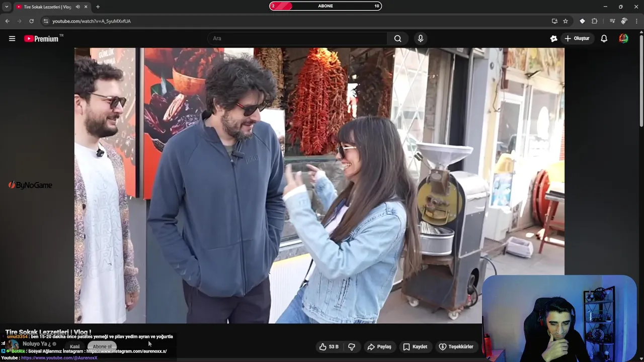Open the Chrome profile avatar
Viewport: 644px width, 362px height.
(624, 21)
